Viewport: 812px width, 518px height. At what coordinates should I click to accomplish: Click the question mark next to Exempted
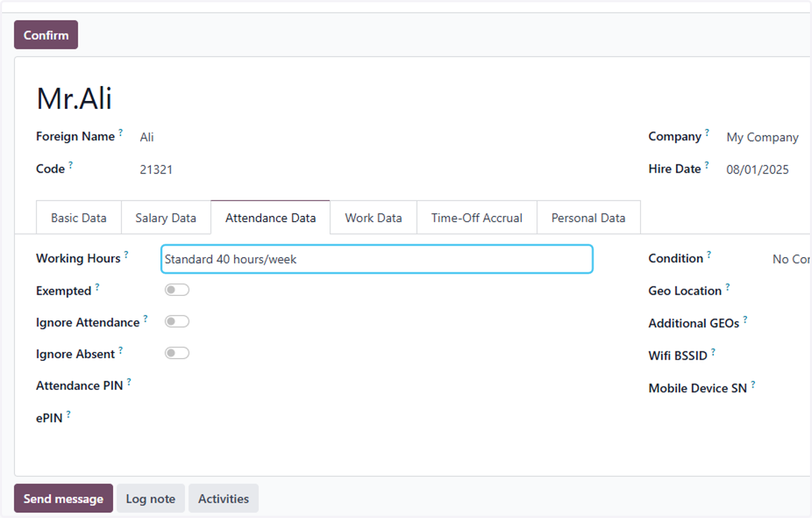pyautogui.click(x=97, y=287)
